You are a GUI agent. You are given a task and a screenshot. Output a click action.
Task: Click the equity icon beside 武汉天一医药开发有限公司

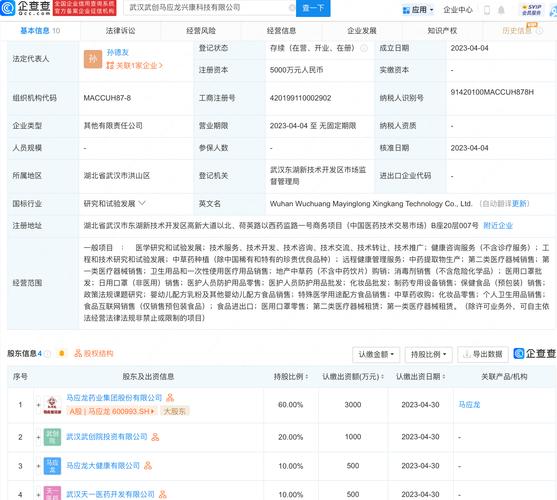point(163,494)
